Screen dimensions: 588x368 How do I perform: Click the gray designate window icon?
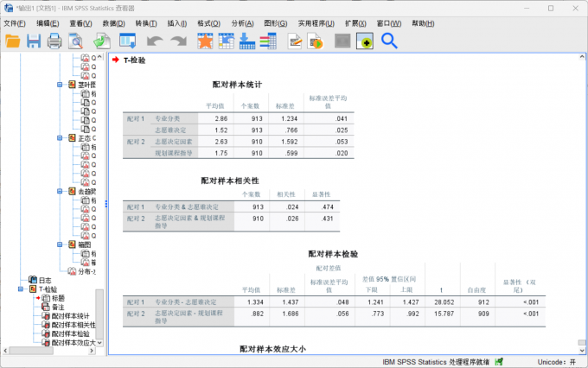pyautogui.click(x=342, y=41)
